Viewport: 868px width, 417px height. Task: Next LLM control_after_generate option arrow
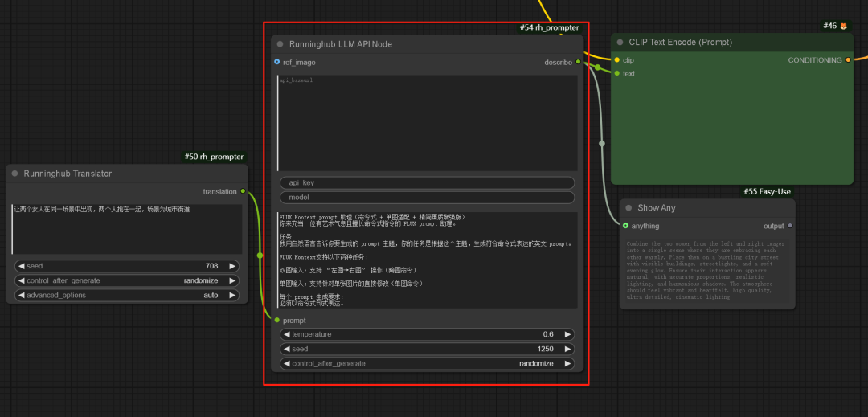coord(567,363)
